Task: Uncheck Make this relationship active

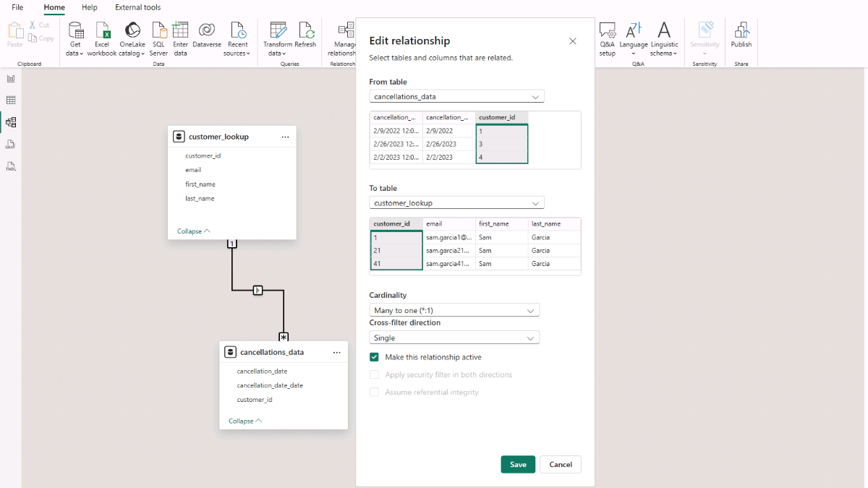Action: [374, 357]
